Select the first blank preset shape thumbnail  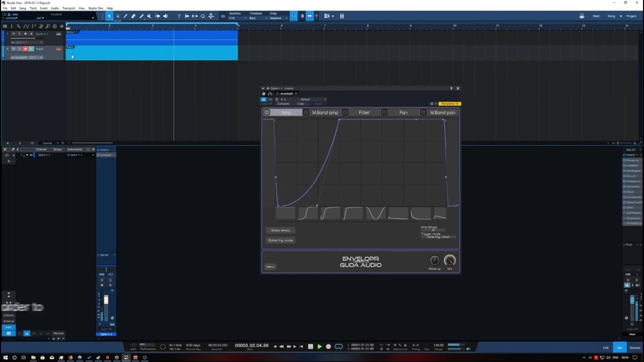click(x=286, y=214)
